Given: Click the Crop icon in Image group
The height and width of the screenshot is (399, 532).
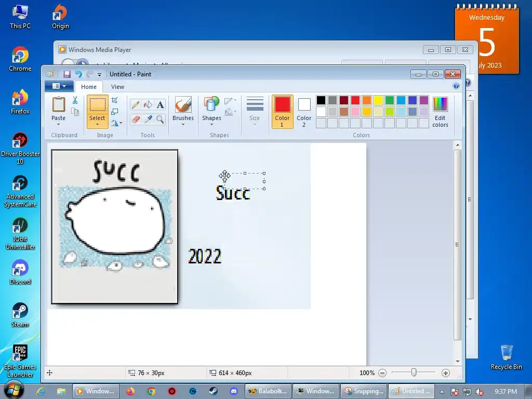Looking at the screenshot, I should (x=115, y=100).
